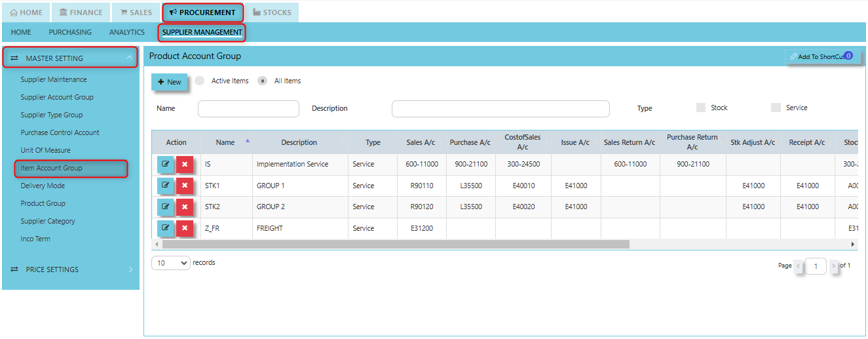Delete the STK1 GROUP 1 row
The height and width of the screenshot is (339, 868).
(185, 186)
